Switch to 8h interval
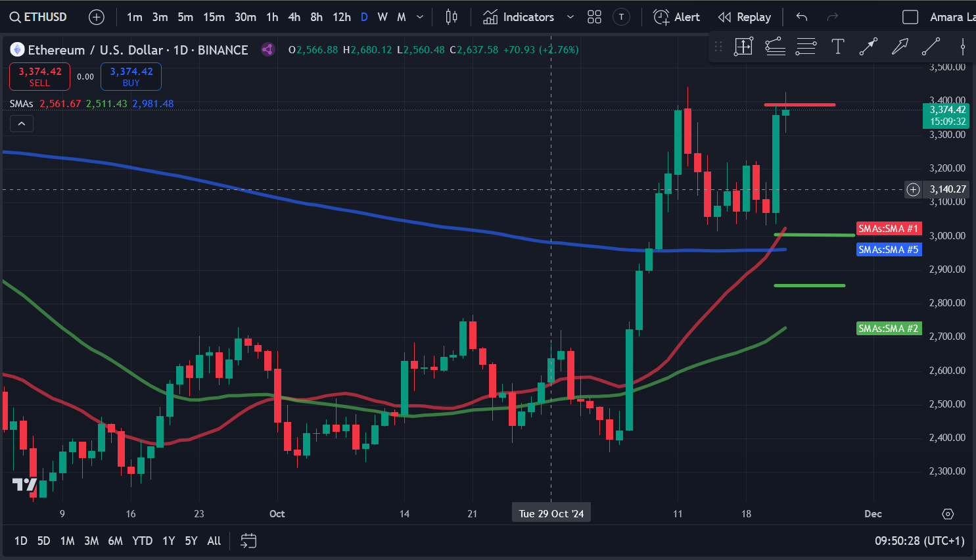The image size is (976, 560). (316, 17)
